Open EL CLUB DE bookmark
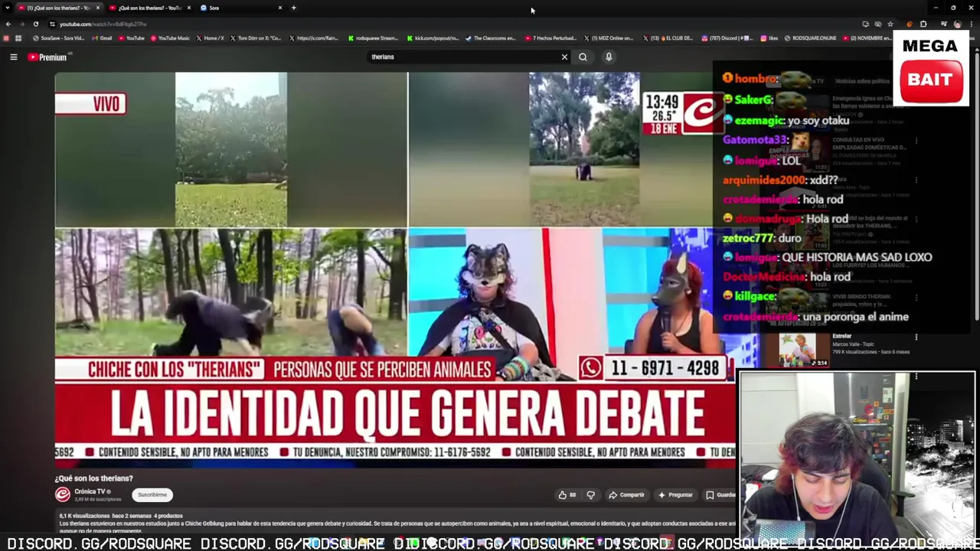Viewport: 980px width, 551px height. pos(668,38)
